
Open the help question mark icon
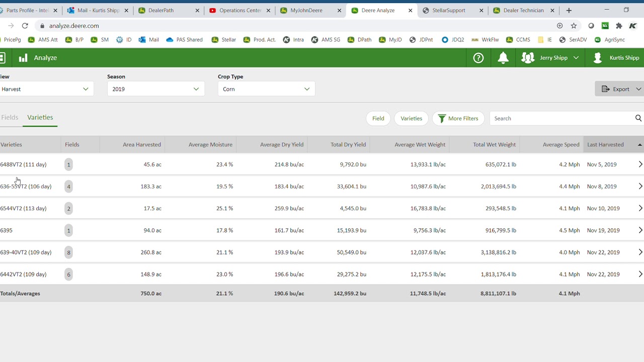478,58
